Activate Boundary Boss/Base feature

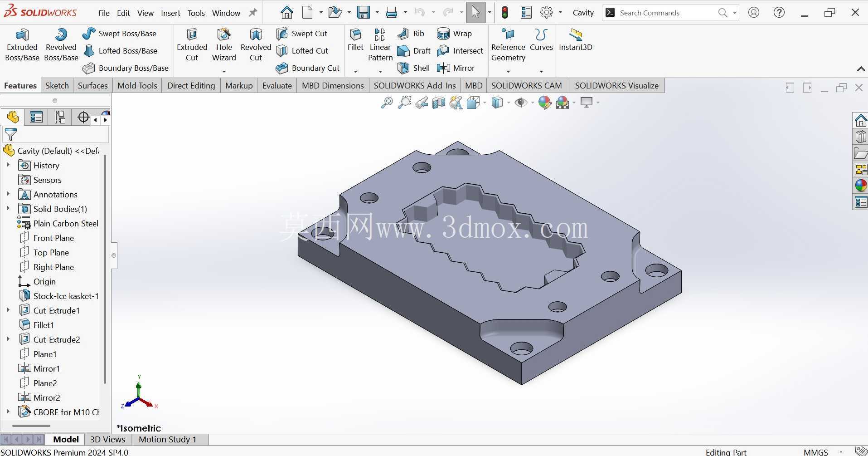pos(126,68)
